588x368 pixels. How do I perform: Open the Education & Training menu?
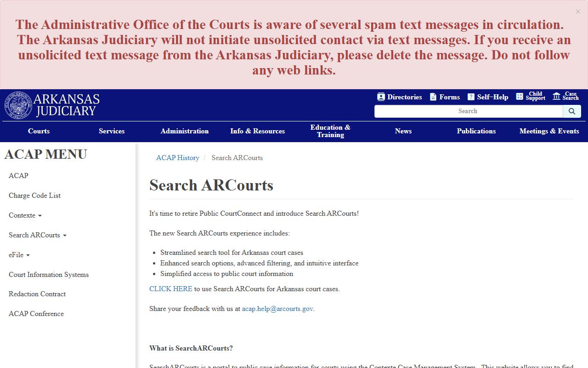pyautogui.click(x=330, y=131)
